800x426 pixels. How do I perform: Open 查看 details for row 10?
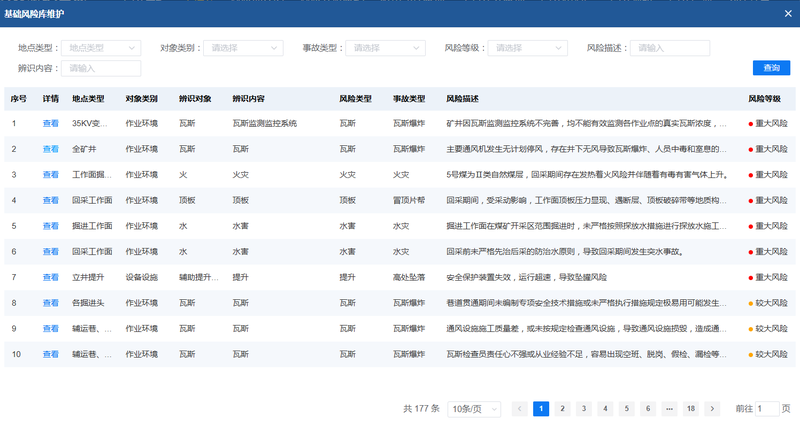[x=51, y=354]
